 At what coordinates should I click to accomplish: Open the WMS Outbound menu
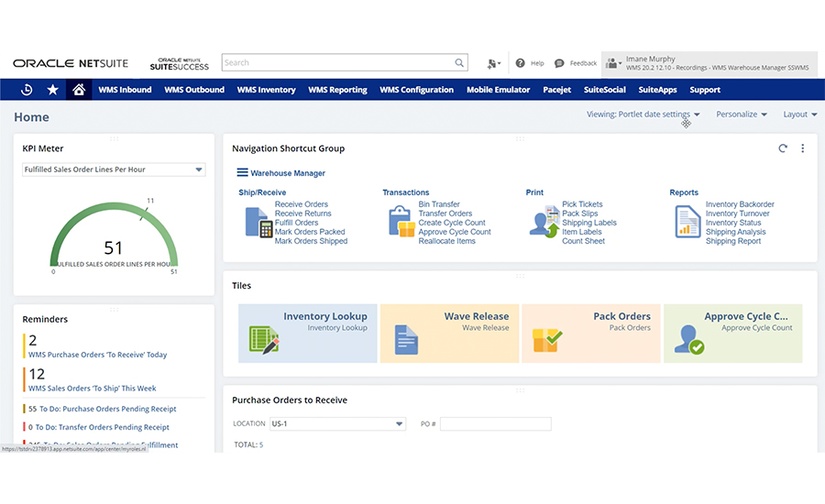pos(194,90)
